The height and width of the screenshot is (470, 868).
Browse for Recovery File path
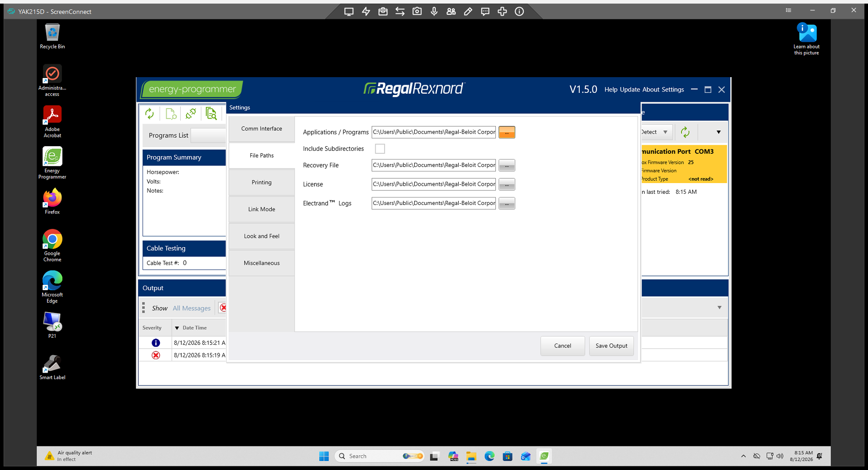(507, 165)
